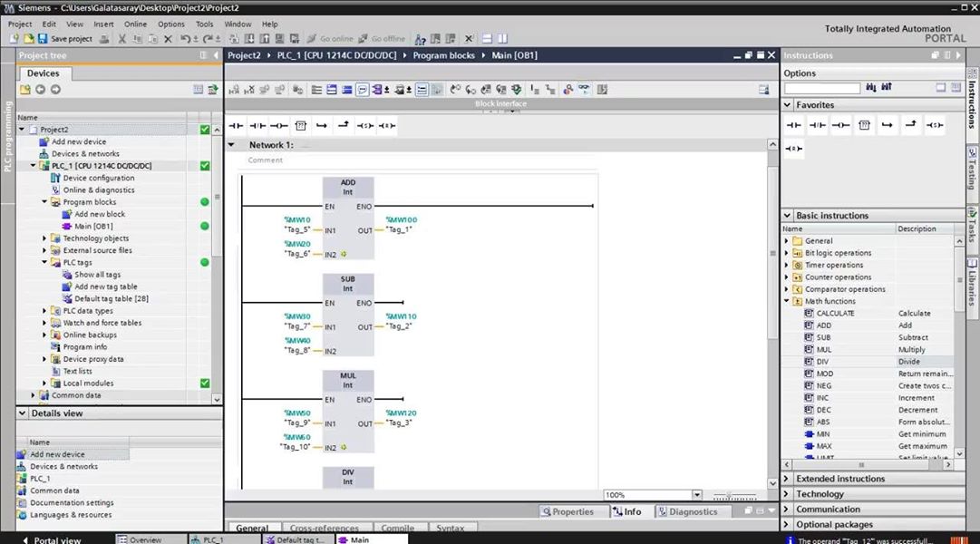Click the Undo arrow in main toolbar
980x544 pixels.
(x=185, y=39)
